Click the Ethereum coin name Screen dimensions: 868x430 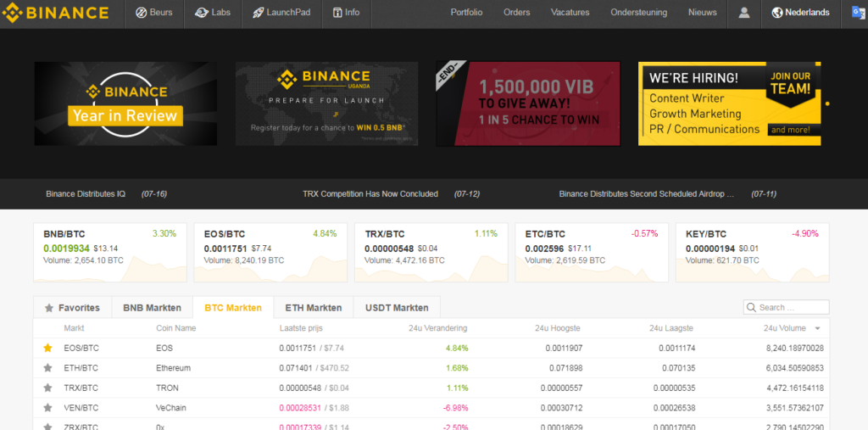pyautogui.click(x=173, y=368)
